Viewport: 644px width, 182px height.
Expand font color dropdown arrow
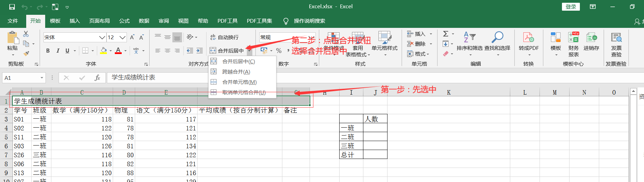[125, 51]
